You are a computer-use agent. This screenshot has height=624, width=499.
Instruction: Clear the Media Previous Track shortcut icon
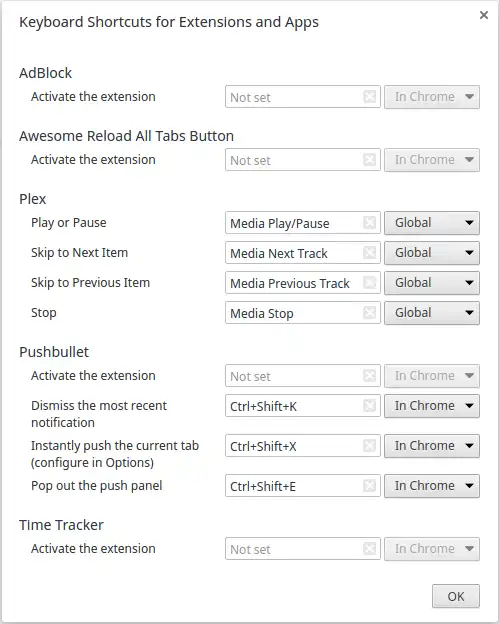click(370, 283)
